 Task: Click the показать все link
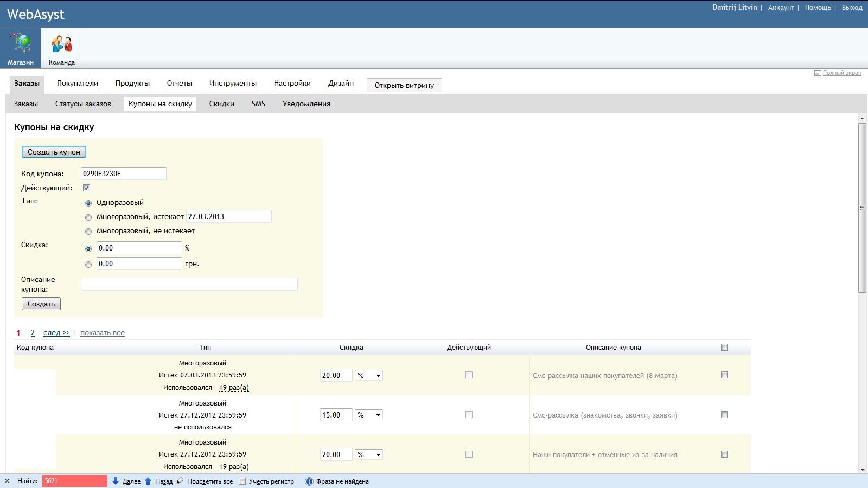[x=103, y=333]
